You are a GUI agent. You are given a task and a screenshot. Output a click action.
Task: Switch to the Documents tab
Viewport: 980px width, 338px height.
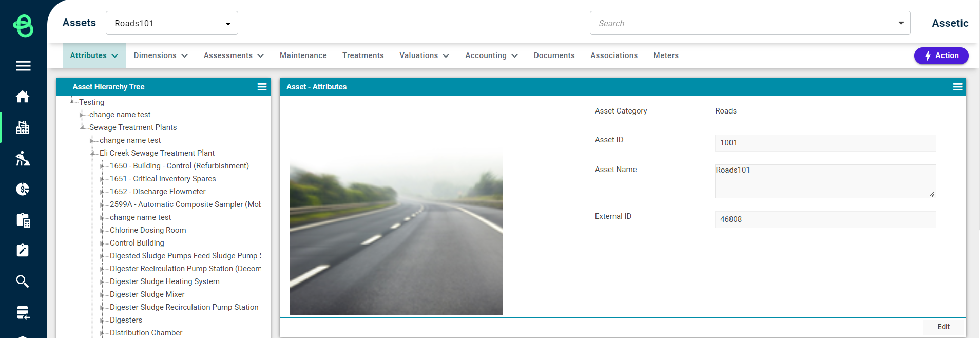(554, 55)
